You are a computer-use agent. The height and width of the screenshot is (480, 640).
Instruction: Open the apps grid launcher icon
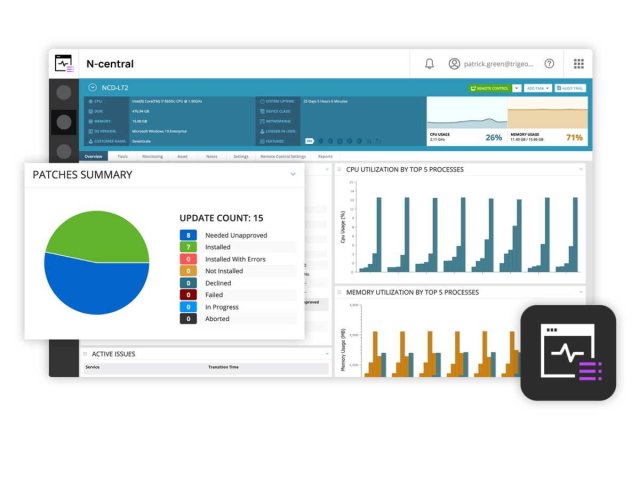(579, 64)
